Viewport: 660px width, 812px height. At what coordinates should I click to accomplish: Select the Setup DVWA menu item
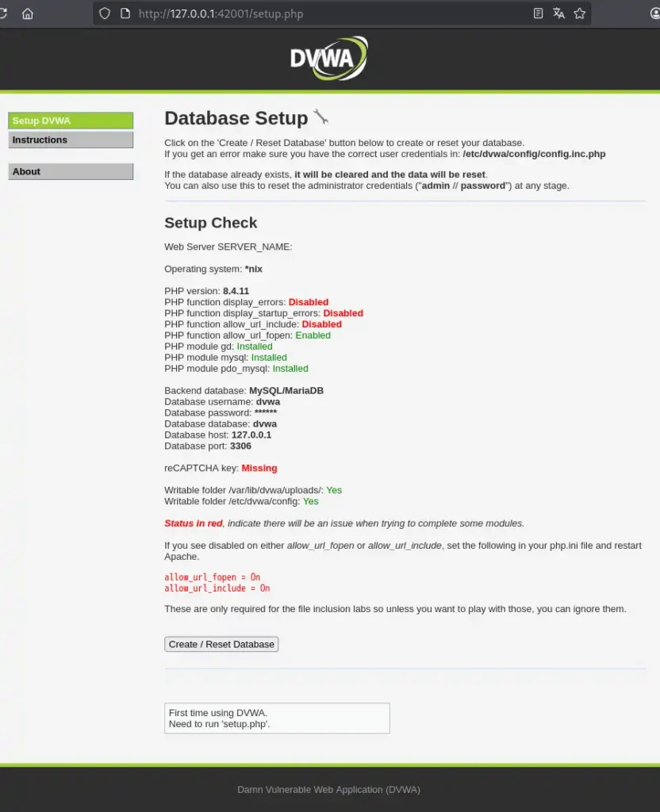(x=71, y=121)
